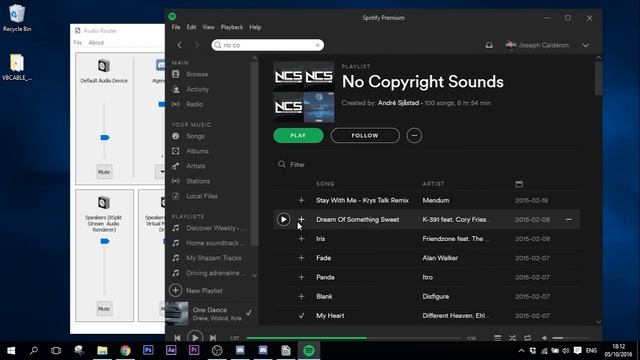Show Albums under Your Music
Screen dimensions: 640x360
point(197,151)
